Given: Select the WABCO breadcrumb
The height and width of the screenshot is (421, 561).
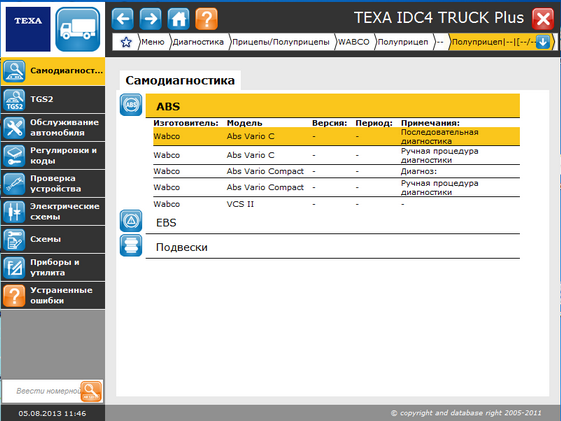Looking at the screenshot, I should (x=353, y=42).
